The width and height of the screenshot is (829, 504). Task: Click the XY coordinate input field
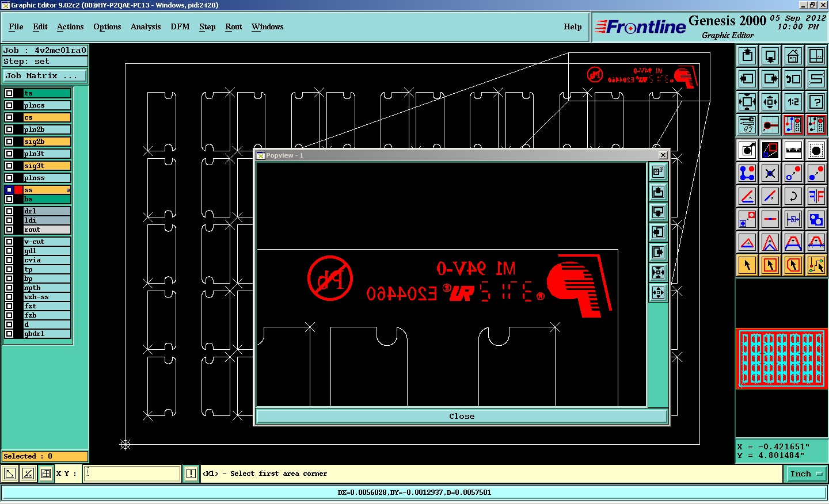132,474
